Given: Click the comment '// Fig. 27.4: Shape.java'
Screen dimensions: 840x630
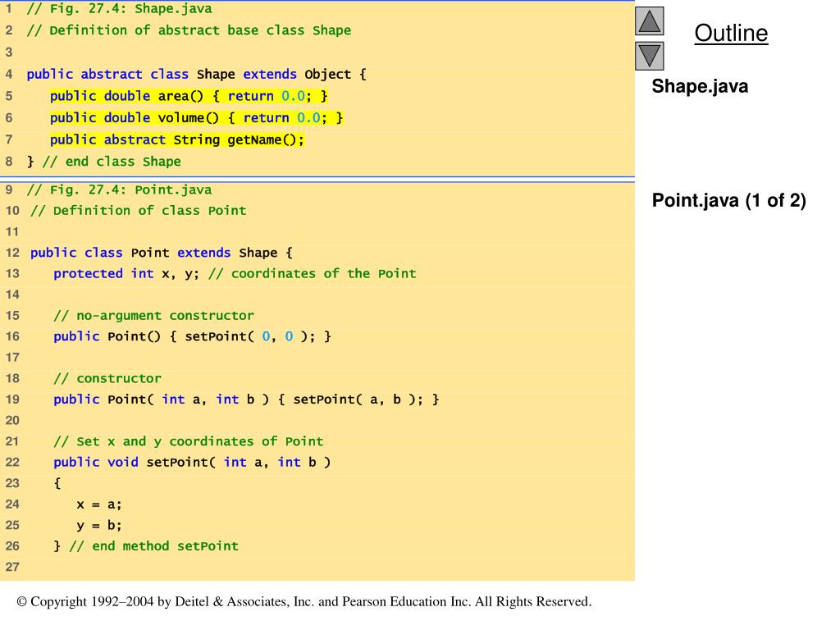Looking at the screenshot, I should (x=119, y=8).
